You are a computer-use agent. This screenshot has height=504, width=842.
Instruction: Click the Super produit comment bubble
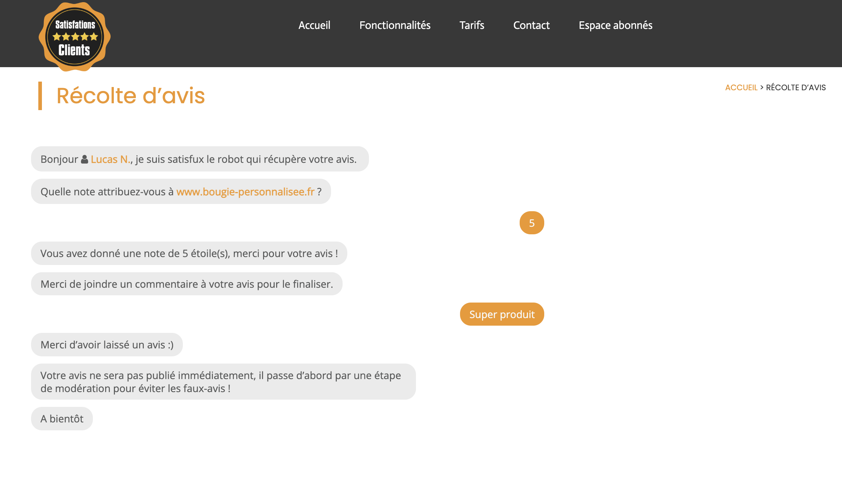point(502,314)
